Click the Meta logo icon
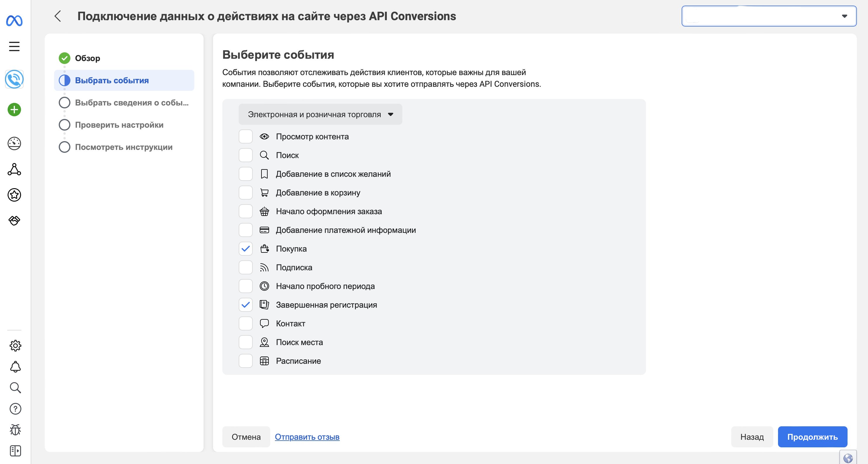 [14, 21]
